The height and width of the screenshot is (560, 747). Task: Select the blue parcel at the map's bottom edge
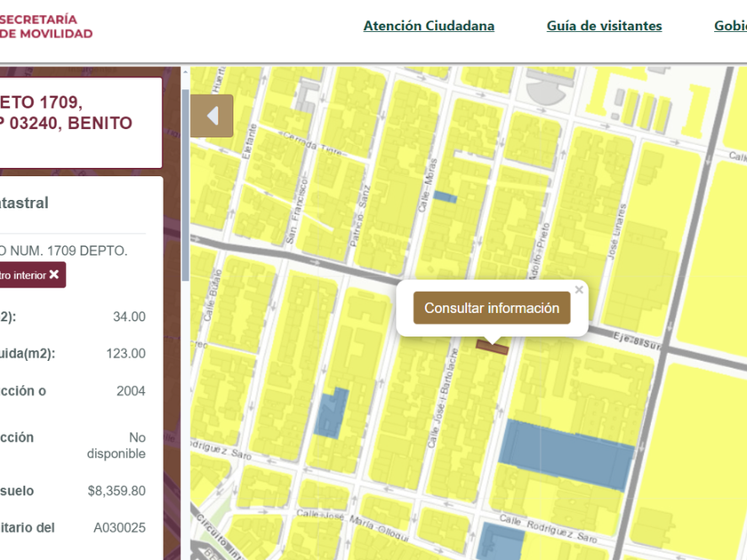pyautogui.click(x=502, y=542)
